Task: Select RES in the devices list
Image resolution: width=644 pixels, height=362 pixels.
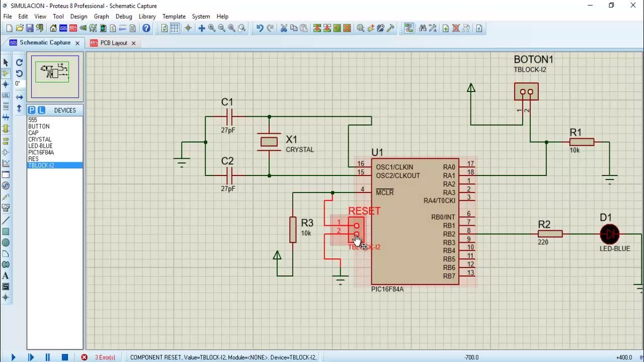Action: click(55, 159)
